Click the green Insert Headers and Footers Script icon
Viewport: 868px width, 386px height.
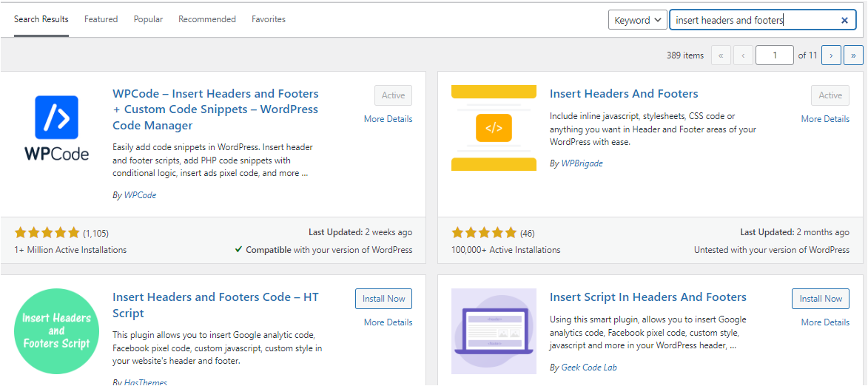click(x=56, y=331)
